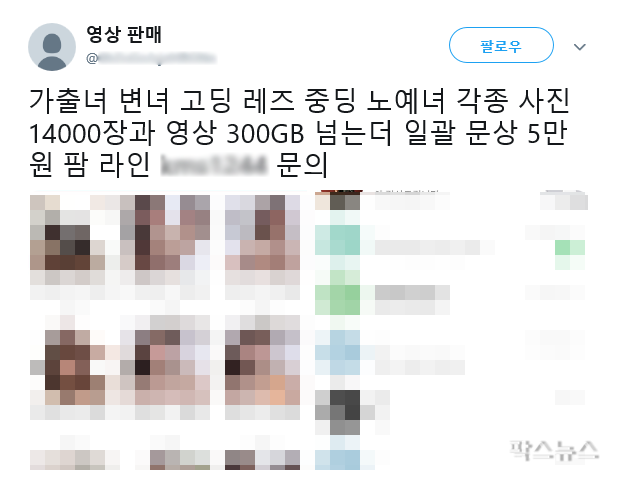Open the 영상 판매 account name
This screenshot has height=479, width=619.
[x=124, y=34]
